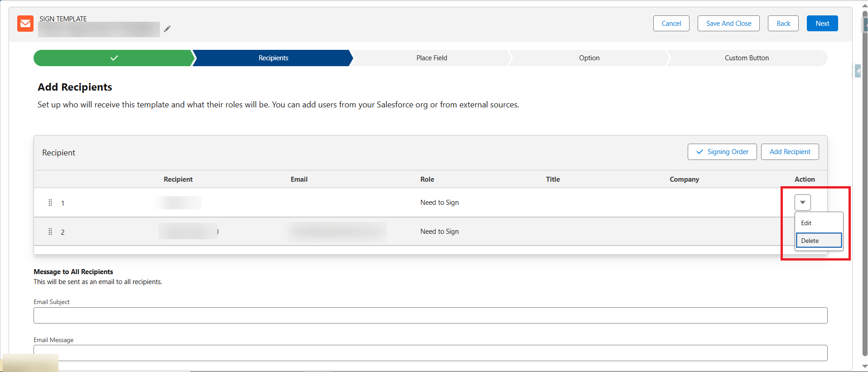
Task: Click the side panel collapse arrow at right edge
Action: [858, 71]
